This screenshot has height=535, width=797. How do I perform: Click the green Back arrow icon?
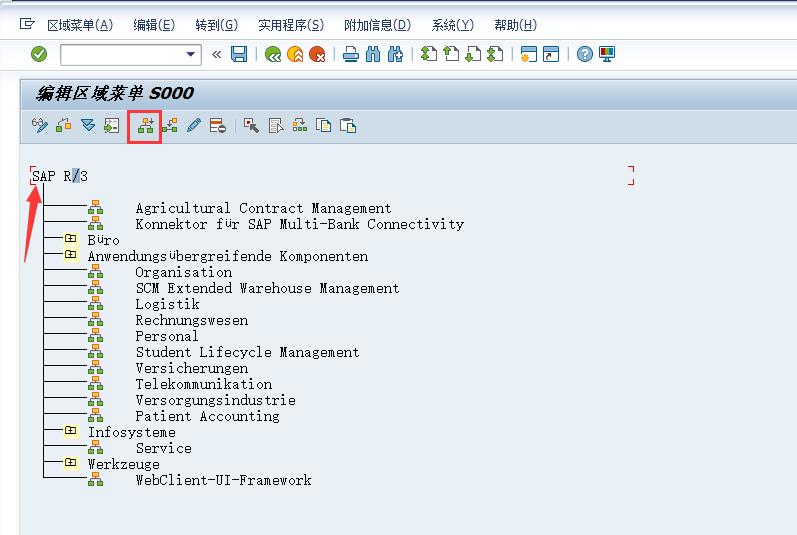click(x=272, y=54)
